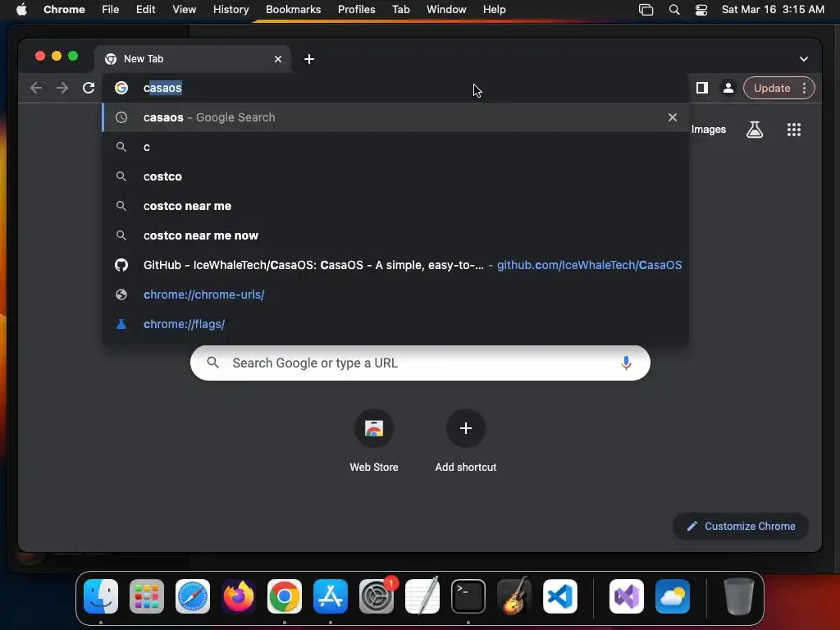Open the Bookmarks menu
The width and height of the screenshot is (840, 630).
(x=293, y=9)
